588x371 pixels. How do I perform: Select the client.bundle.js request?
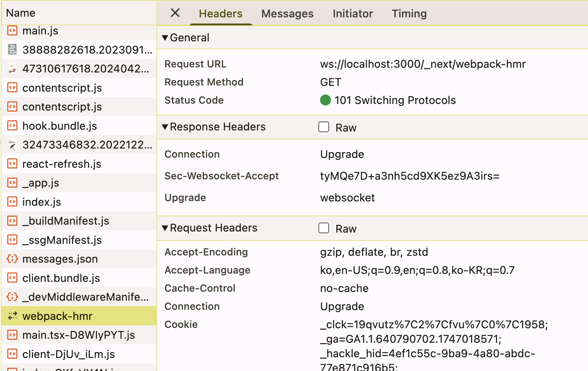click(61, 278)
